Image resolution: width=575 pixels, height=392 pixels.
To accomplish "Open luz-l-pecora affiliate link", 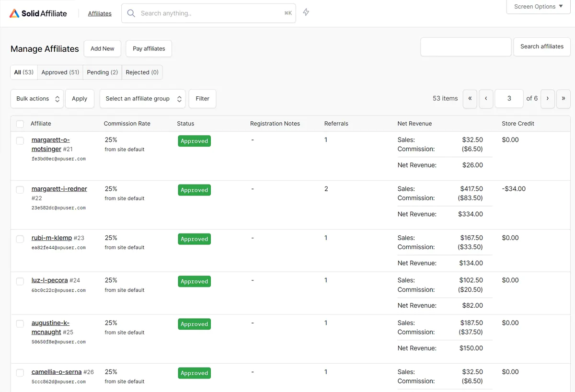I will pos(49,280).
